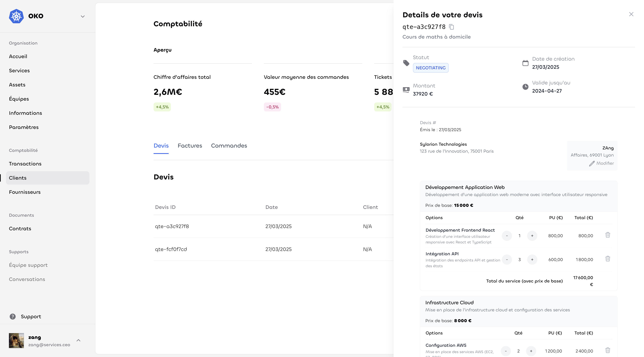The image size is (644, 357).
Task: Delete the Développement Frontend React option
Action: pyautogui.click(x=608, y=235)
